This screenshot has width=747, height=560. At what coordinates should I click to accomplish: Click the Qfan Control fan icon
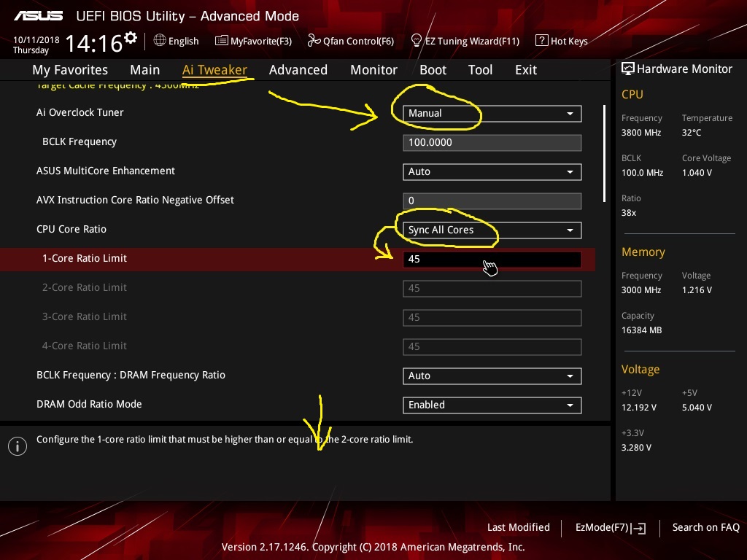pos(314,41)
